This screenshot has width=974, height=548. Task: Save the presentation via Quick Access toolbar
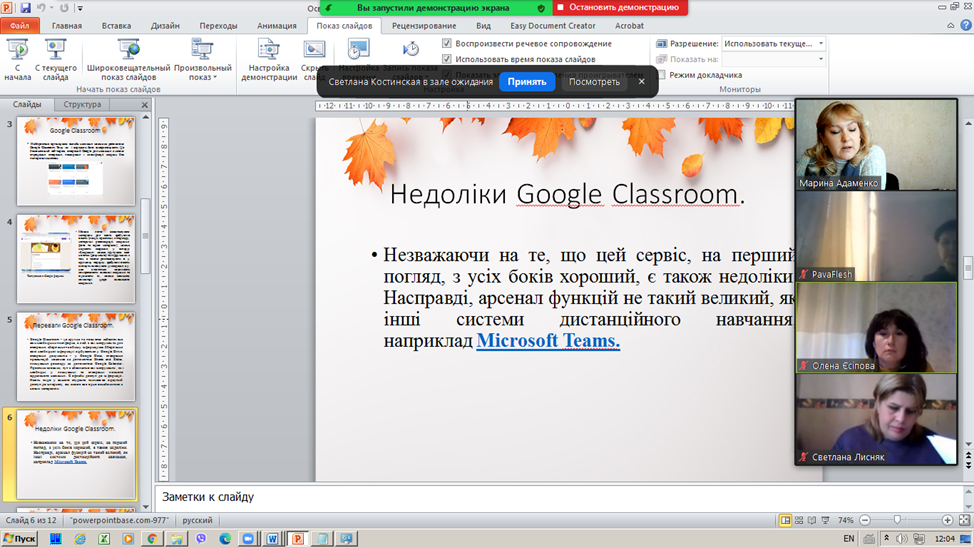(25, 8)
